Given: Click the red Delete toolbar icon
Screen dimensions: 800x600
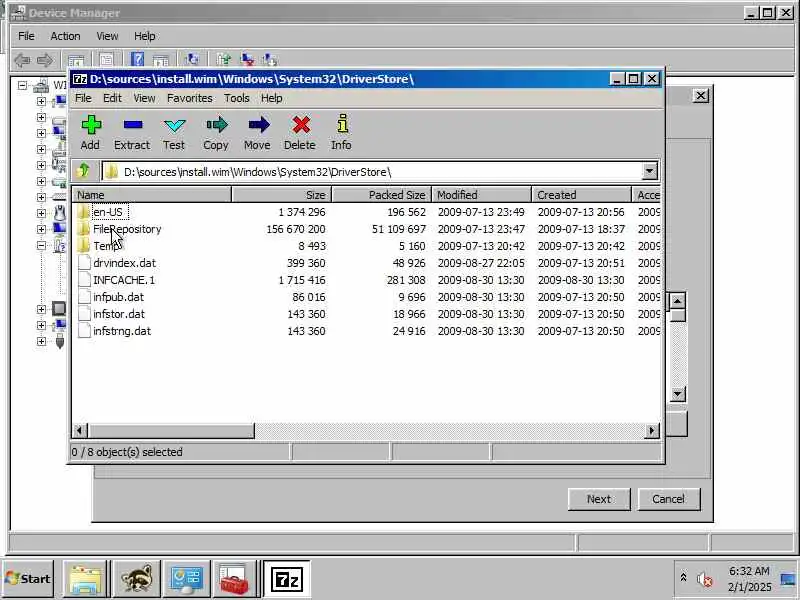Looking at the screenshot, I should [x=300, y=132].
